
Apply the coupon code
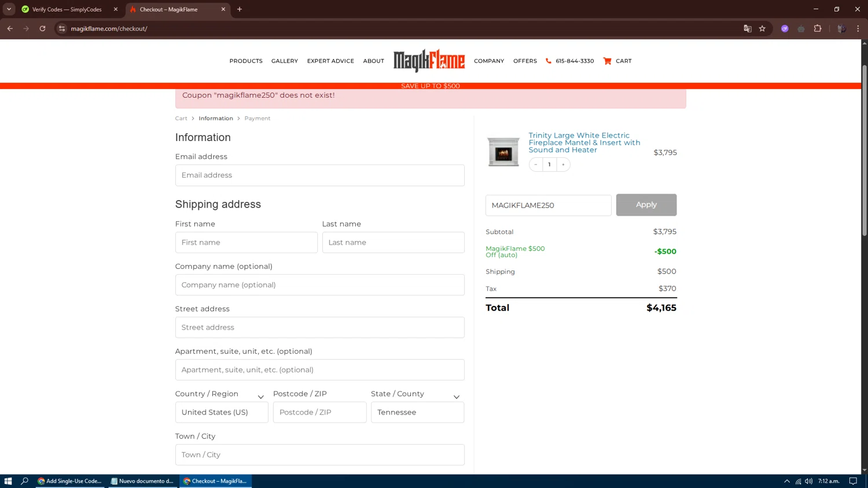click(x=646, y=205)
